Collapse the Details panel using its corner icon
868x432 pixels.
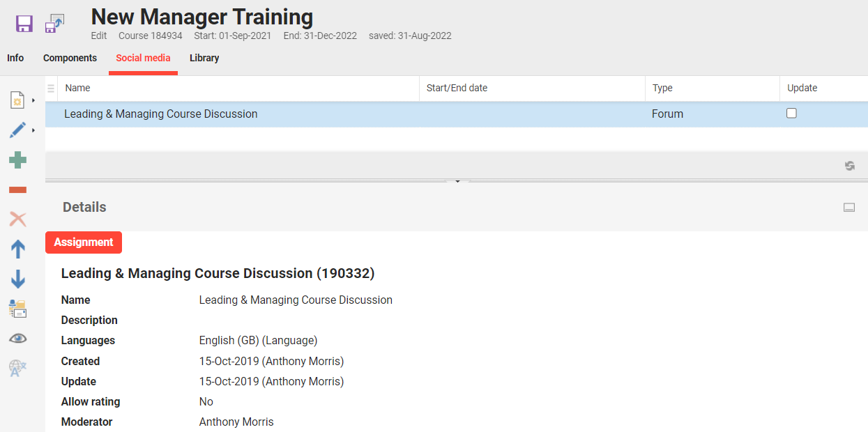click(x=849, y=207)
